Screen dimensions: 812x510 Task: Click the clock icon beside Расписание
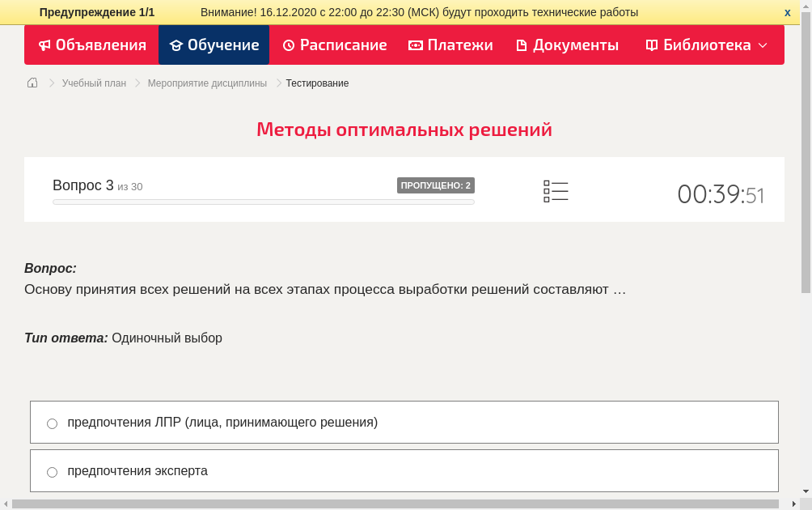[287, 45]
